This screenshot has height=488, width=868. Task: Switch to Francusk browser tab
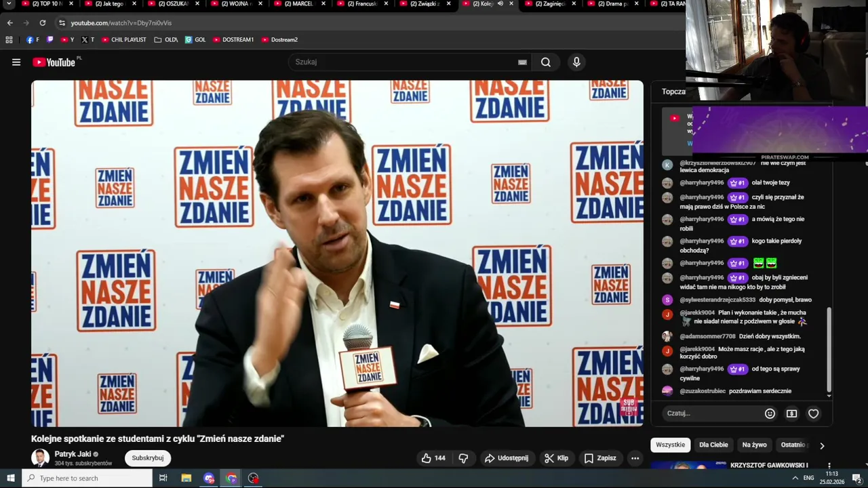(x=361, y=4)
